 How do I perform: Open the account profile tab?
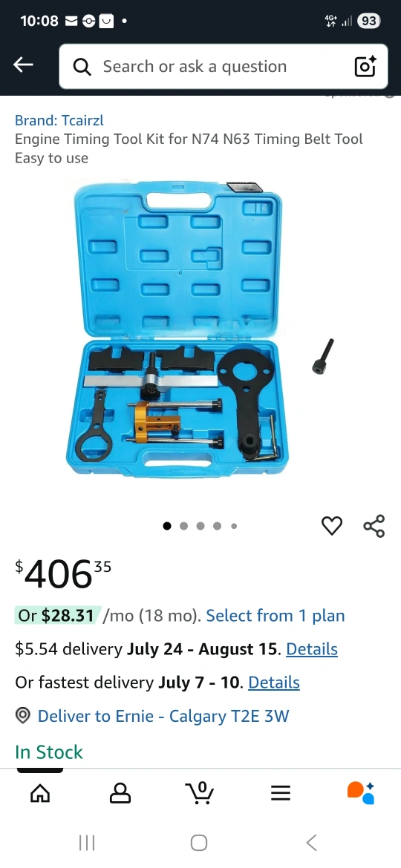(120, 793)
